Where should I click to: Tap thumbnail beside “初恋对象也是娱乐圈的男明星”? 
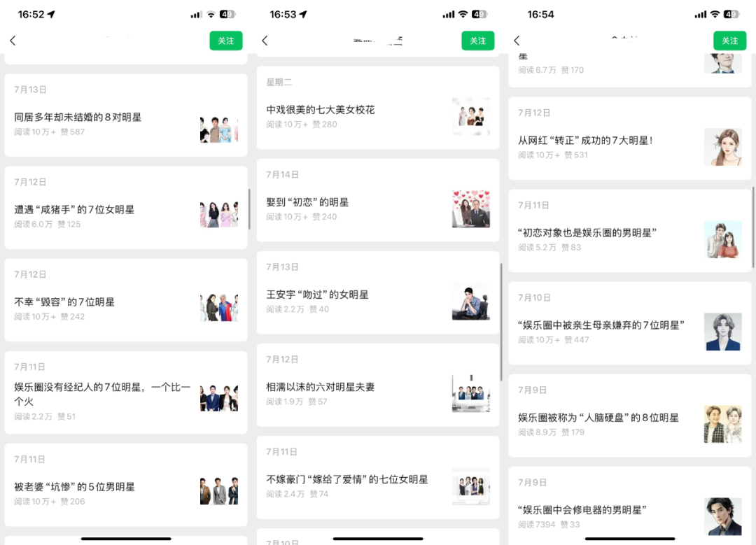pyautogui.click(x=722, y=239)
